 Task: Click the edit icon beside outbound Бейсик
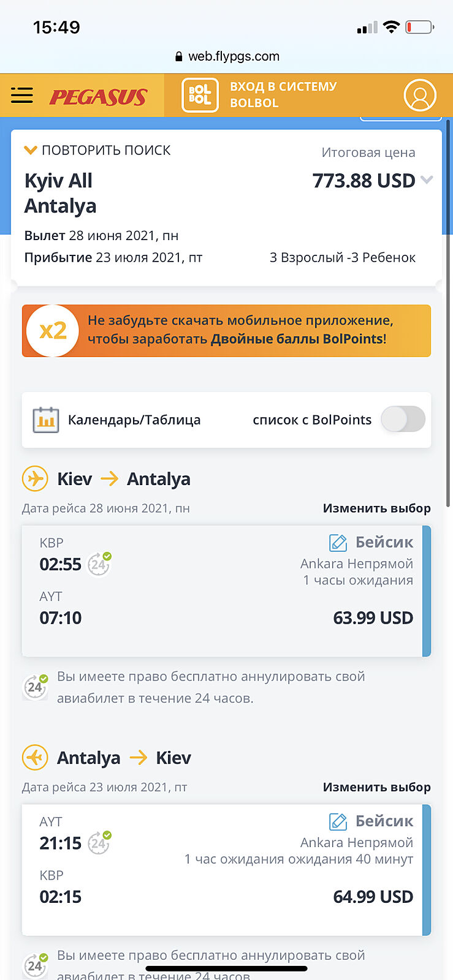point(338,543)
